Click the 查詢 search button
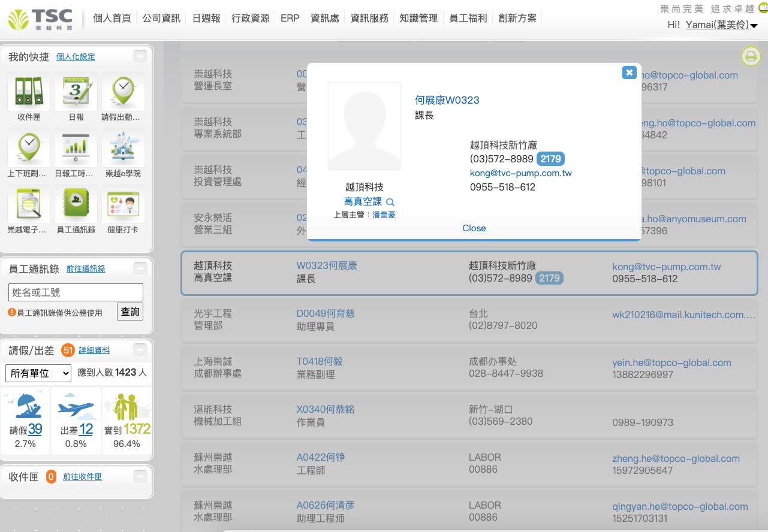768x532 pixels. tap(130, 312)
